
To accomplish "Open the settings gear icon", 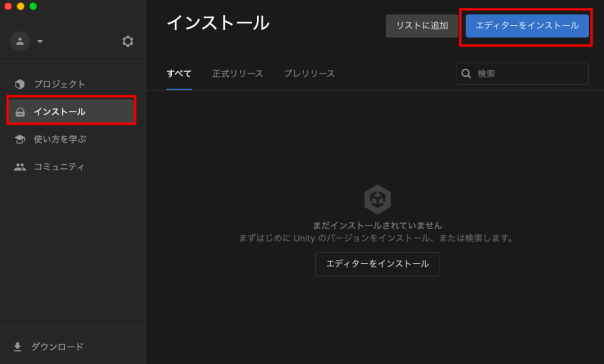I will pyautogui.click(x=128, y=41).
